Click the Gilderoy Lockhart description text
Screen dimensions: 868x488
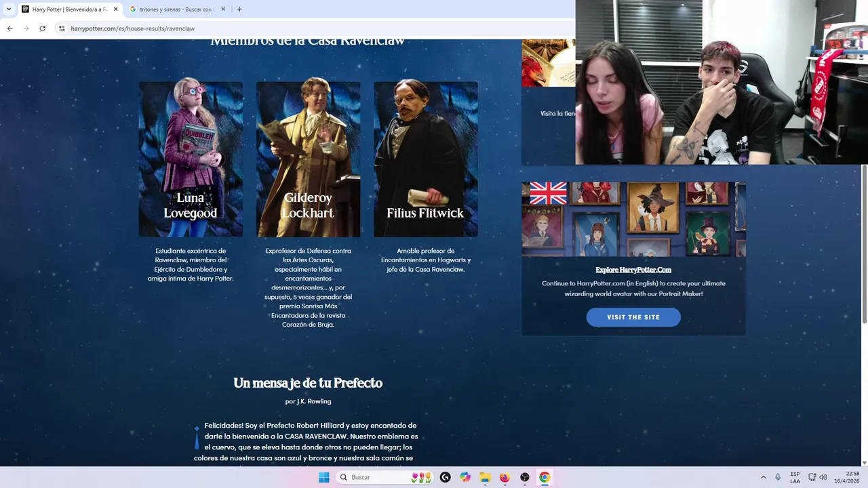(x=308, y=287)
